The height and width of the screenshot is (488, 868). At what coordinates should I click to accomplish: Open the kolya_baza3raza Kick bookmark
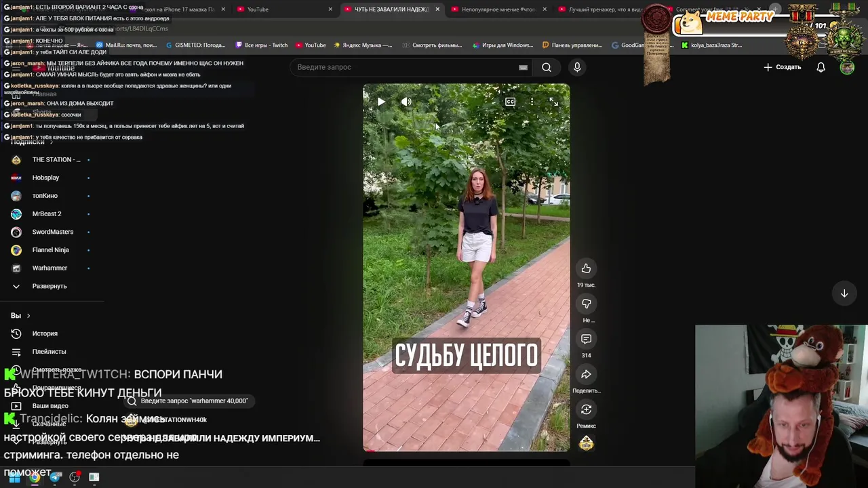tap(712, 45)
